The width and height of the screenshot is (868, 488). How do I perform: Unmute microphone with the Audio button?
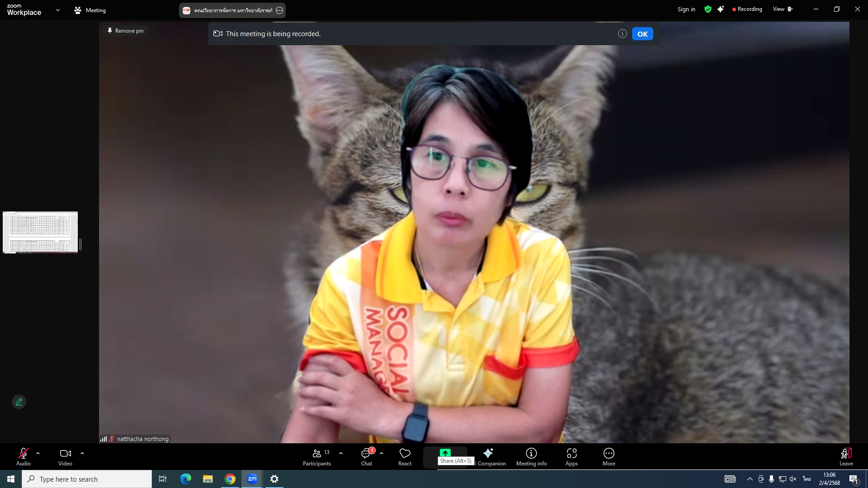[24, 456]
